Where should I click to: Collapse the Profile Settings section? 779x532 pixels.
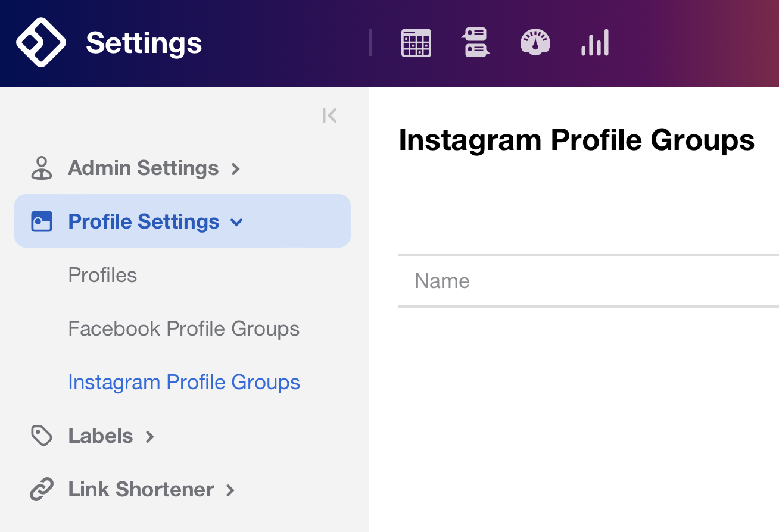[x=237, y=222]
